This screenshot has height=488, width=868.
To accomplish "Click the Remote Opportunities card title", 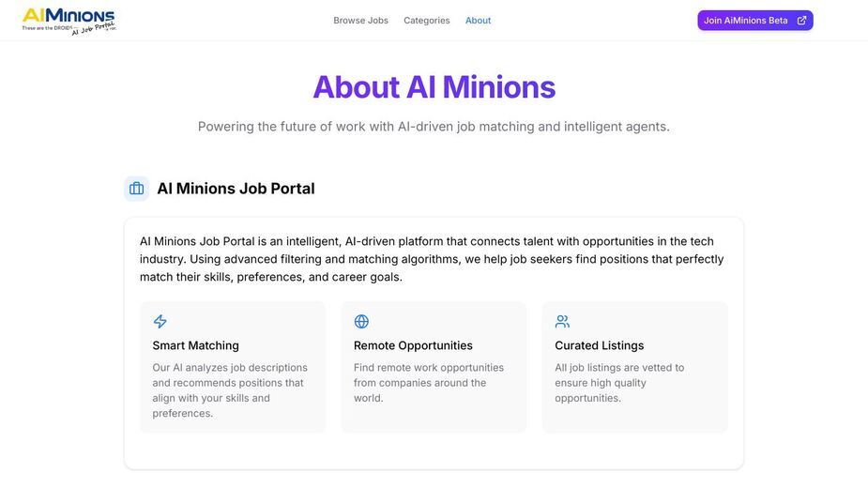I will pyautogui.click(x=413, y=345).
